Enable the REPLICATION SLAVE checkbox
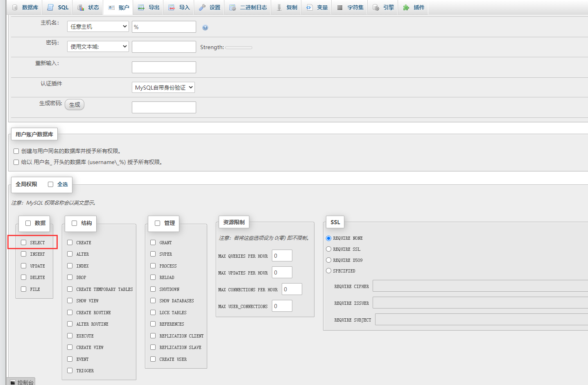The height and width of the screenshot is (385, 588). 153,347
